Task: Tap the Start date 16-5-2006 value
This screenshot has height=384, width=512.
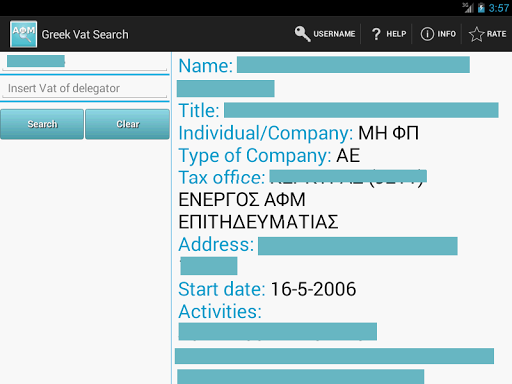Action: coord(313,289)
